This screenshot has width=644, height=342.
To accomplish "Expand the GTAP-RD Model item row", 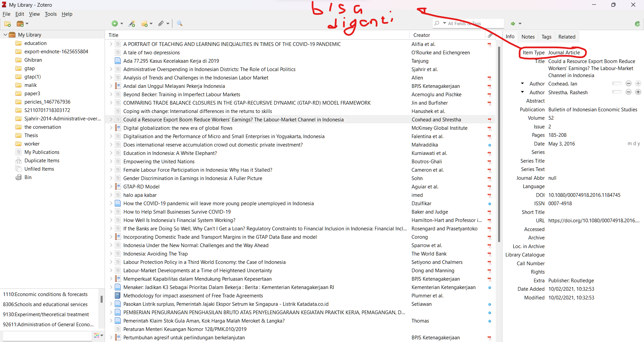I will tap(111, 187).
